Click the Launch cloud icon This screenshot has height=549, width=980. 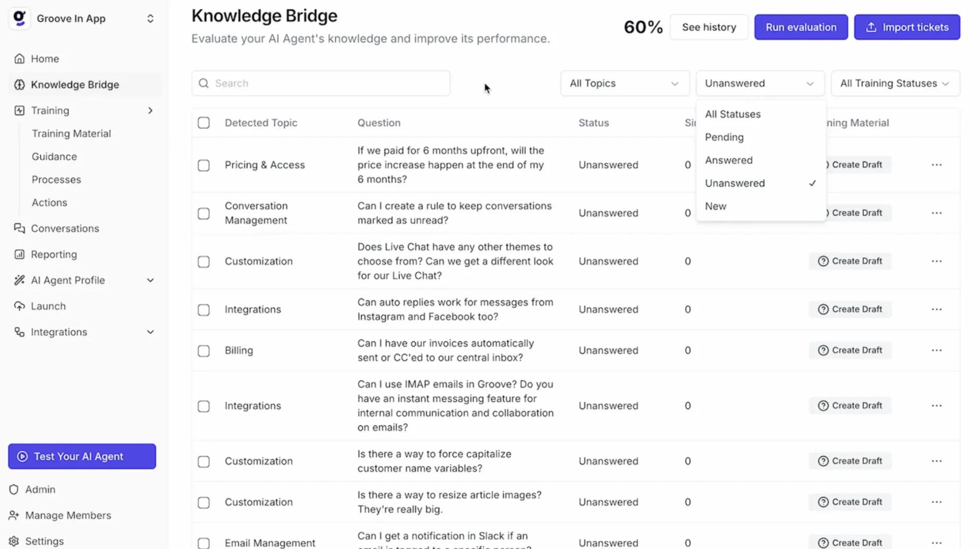[19, 306]
